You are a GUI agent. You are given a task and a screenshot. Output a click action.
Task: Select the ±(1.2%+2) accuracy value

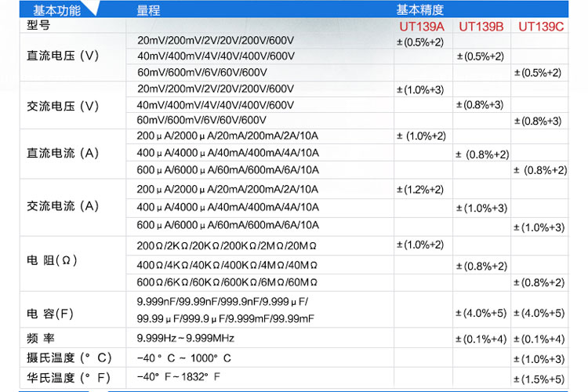[421, 190]
